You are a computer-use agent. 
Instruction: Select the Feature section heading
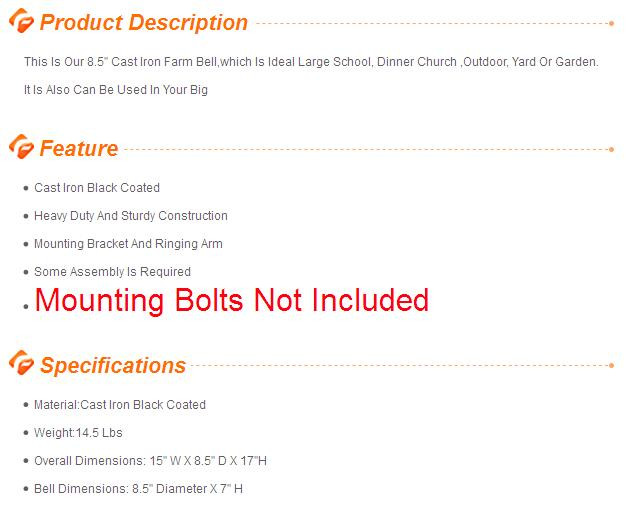click(x=79, y=149)
